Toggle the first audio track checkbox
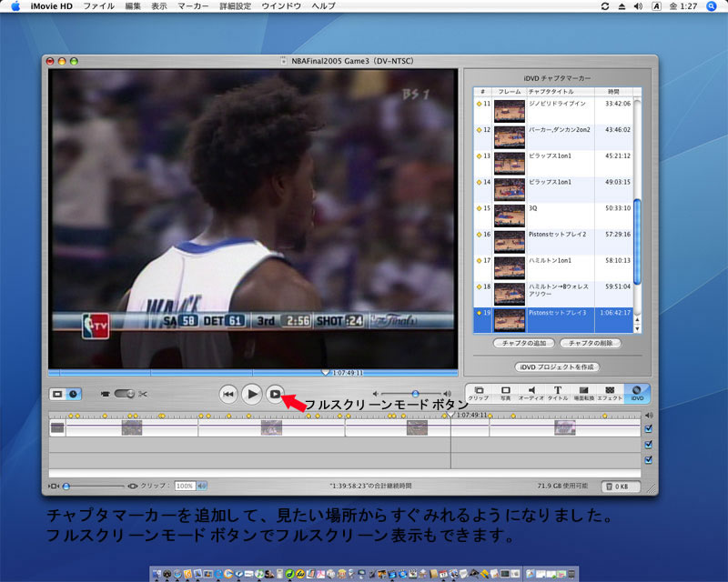The width and height of the screenshot is (728, 582). (648, 445)
